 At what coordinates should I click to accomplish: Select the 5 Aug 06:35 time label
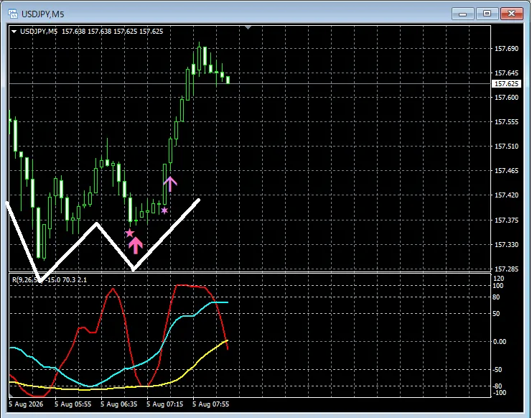point(118,404)
